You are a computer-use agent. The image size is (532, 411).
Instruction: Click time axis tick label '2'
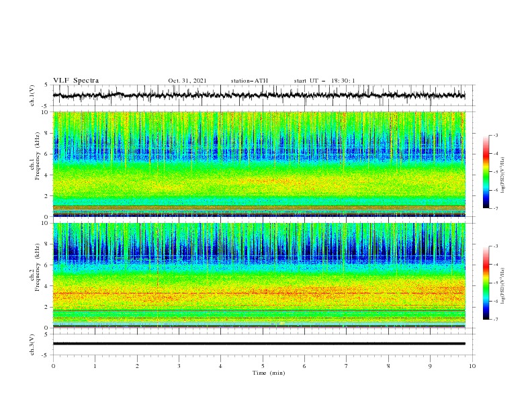[x=137, y=366]
